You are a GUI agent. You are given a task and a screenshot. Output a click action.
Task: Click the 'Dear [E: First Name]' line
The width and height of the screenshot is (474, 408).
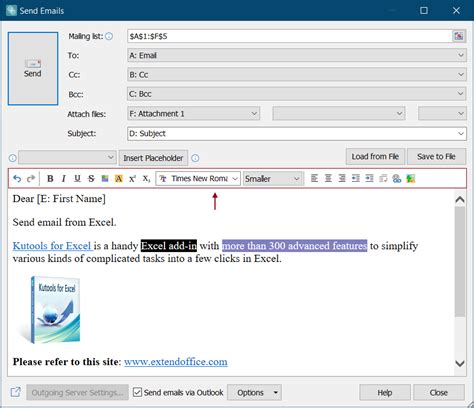click(59, 199)
